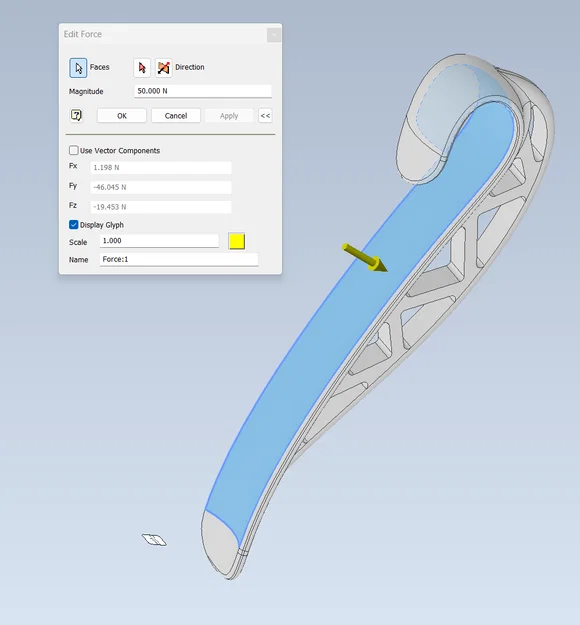Activate the Faces selection arrow
Image resolution: width=580 pixels, height=625 pixels.
click(x=78, y=67)
